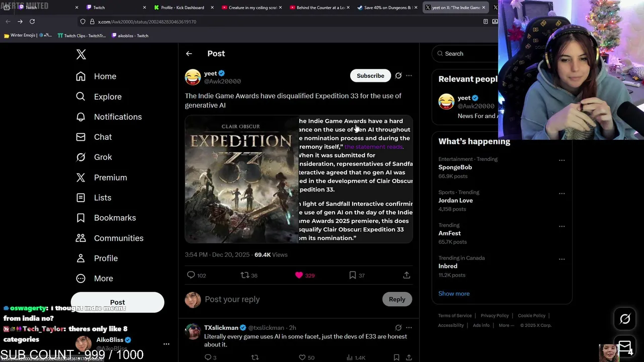Screen dimensions: 644x362
Task: Click the Communities icon in sidebar
Action: coord(80,238)
